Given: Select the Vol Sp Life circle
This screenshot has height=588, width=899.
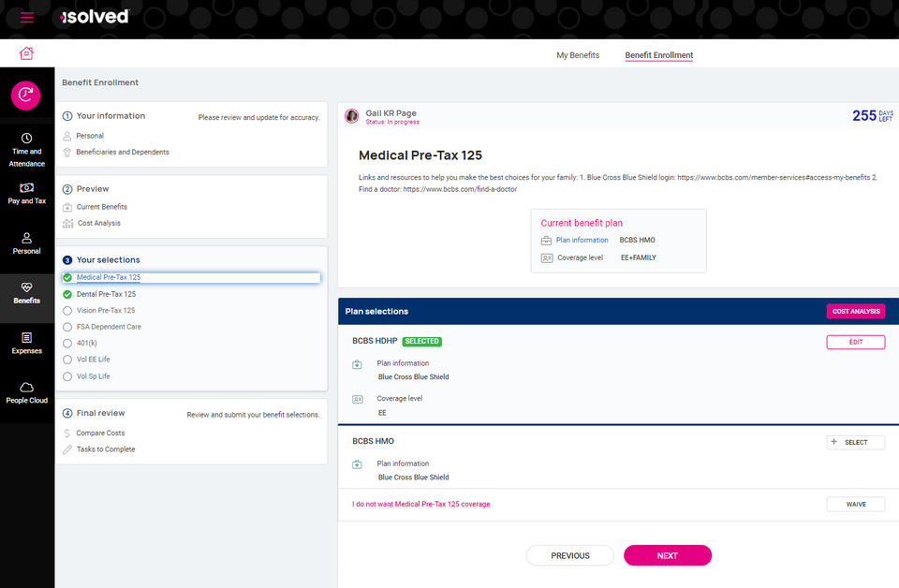Looking at the screenshot, I should 67,376.
